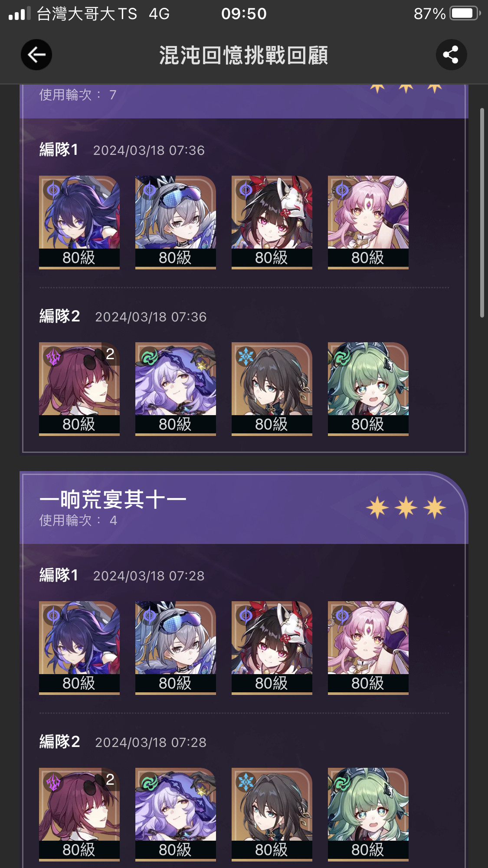Select the fox-mask character in 一晌荒宴其十一 team 1
488x868 pixels.
click(272, 648)
